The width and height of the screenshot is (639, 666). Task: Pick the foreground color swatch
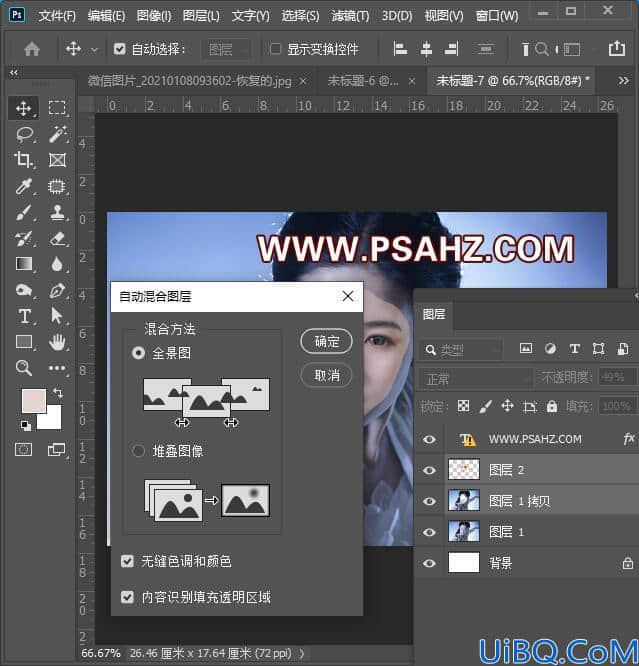34,400
